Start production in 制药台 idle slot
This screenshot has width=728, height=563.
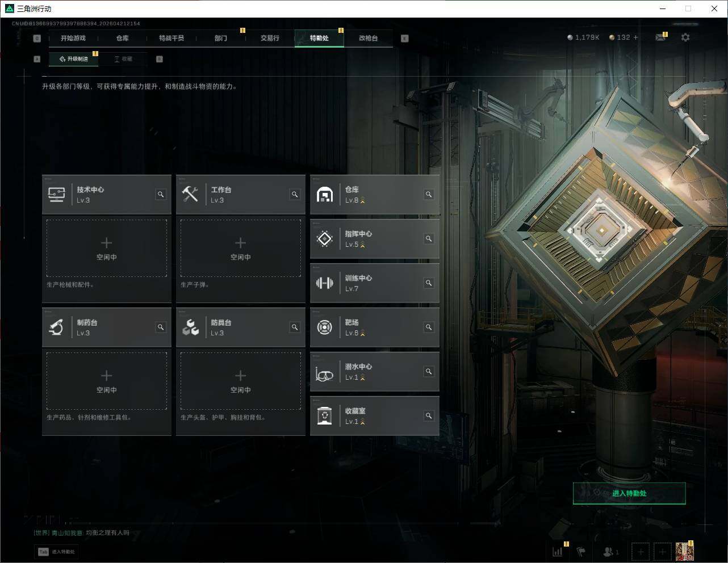point(107,381)
